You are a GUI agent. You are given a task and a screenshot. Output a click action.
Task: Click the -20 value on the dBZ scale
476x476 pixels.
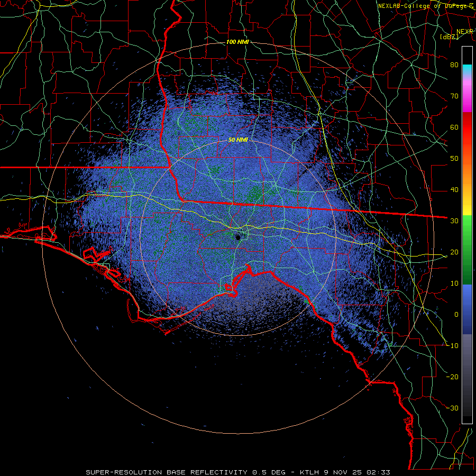click(452, 377)
